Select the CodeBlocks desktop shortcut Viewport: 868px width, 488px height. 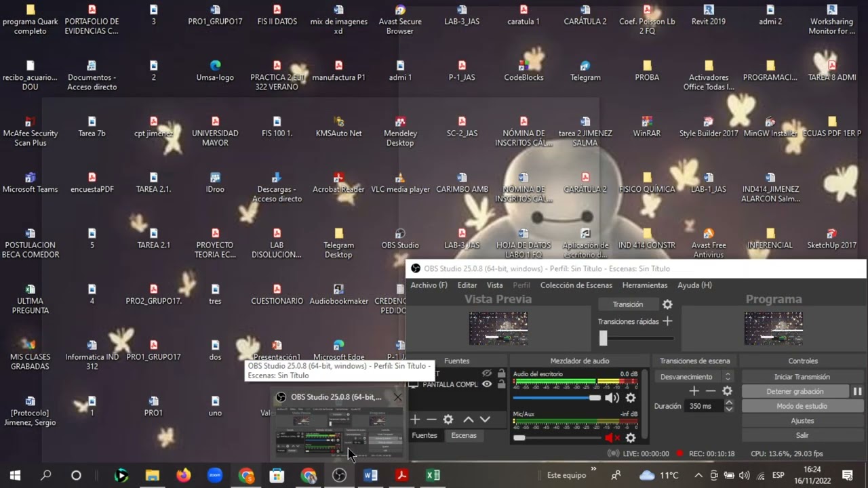pyautogui.click(x=524, y=71)
